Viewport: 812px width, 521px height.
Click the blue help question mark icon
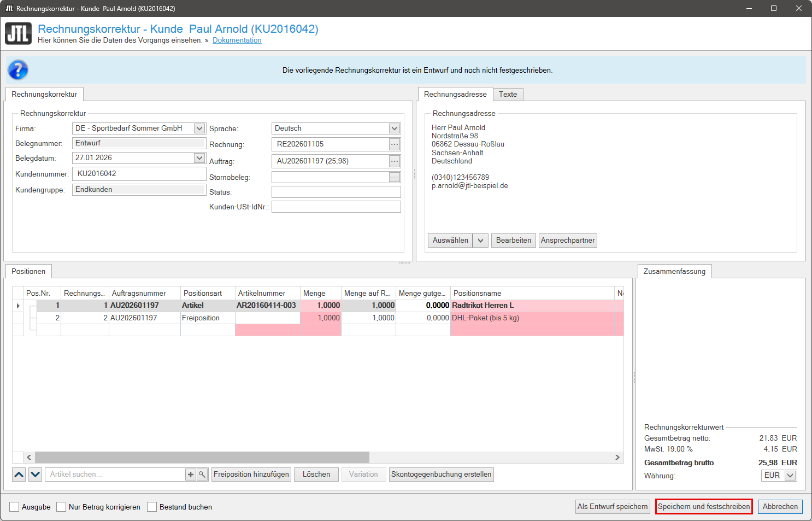point(17,70)
